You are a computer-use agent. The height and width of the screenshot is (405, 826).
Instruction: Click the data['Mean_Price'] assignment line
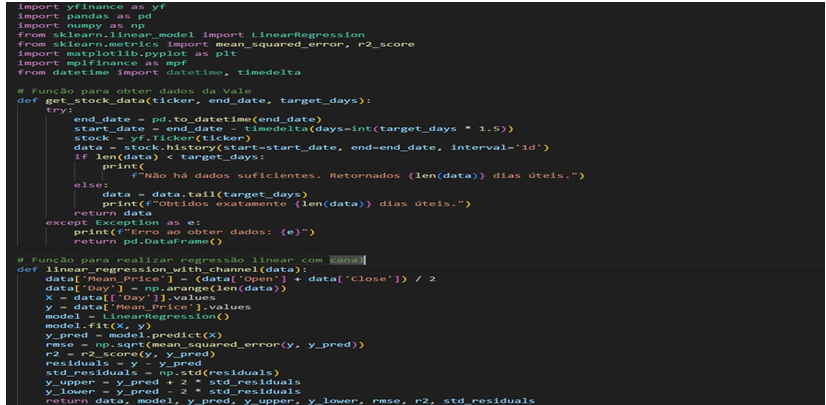tap(241, 279)
